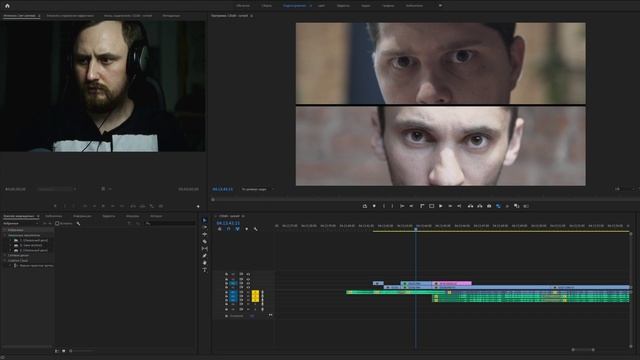The height and width of the screenshot is (360, 640).
Task: Switch to the Effect Controls tab
Action: 70,16
